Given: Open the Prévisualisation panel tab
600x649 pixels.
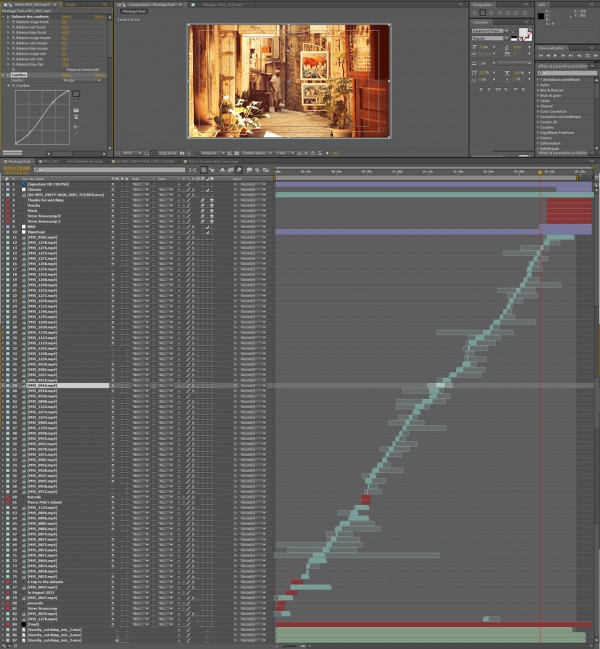Looking at the screenshot, I should [552, 48].
